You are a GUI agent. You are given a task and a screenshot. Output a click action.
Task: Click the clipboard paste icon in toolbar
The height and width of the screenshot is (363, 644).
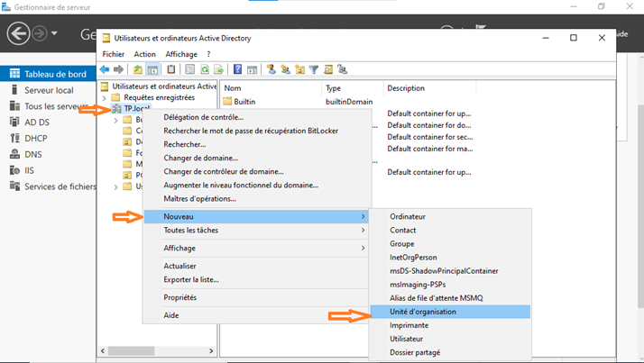(170, 69)
